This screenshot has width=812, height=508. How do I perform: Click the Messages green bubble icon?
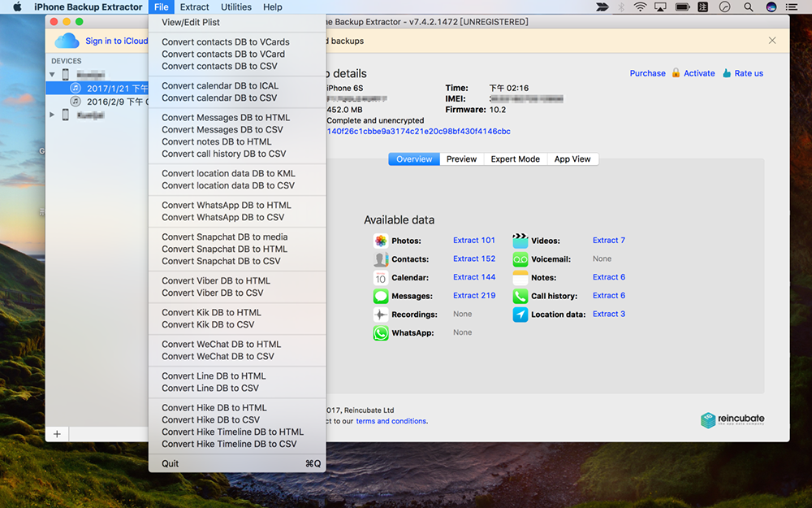coord(381,296)
